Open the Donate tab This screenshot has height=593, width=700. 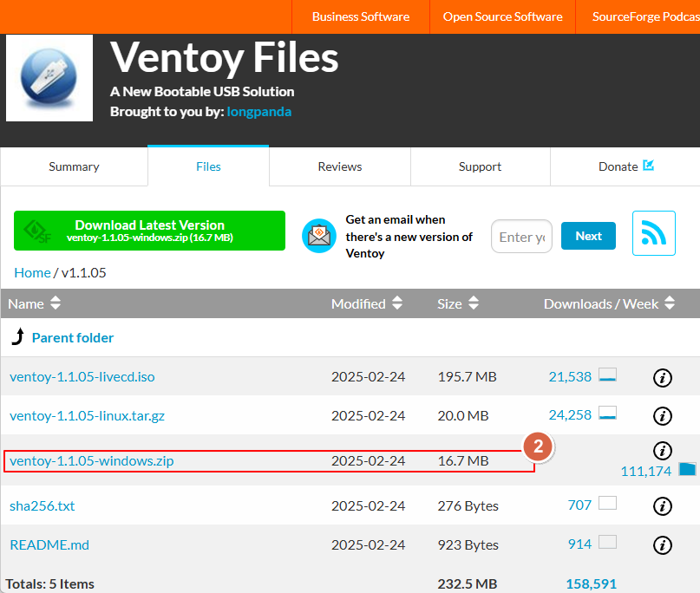(625, 166)
